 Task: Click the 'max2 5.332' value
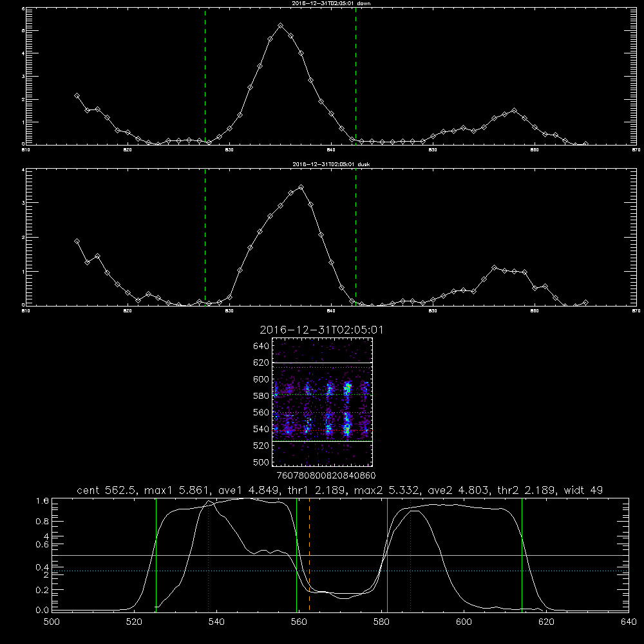point(386,490)
